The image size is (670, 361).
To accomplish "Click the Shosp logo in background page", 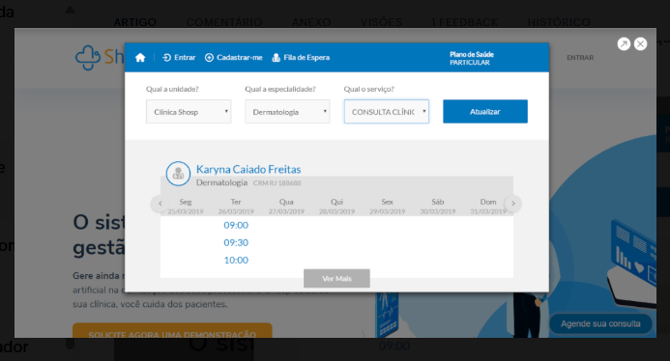I will [x=100, y=57].
